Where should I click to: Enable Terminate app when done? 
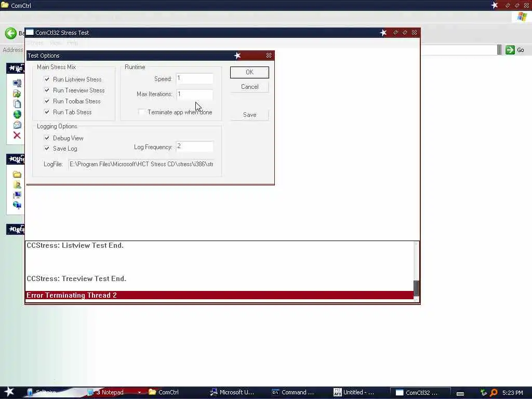141,112
